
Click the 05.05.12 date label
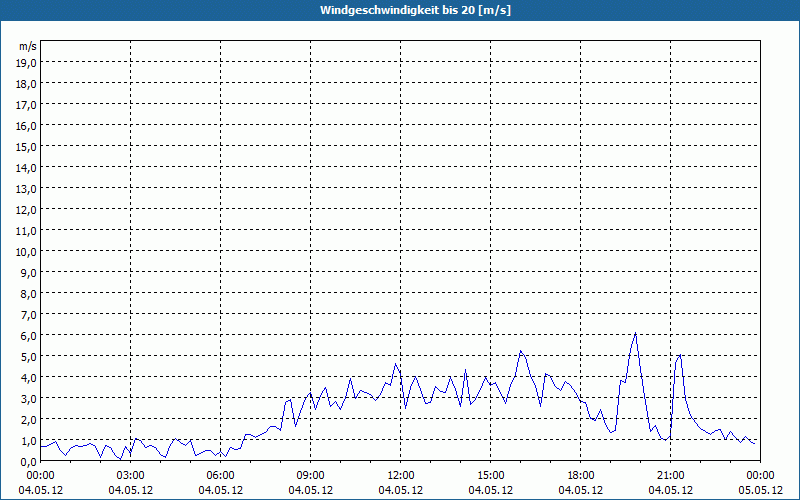tap(760, 490)
